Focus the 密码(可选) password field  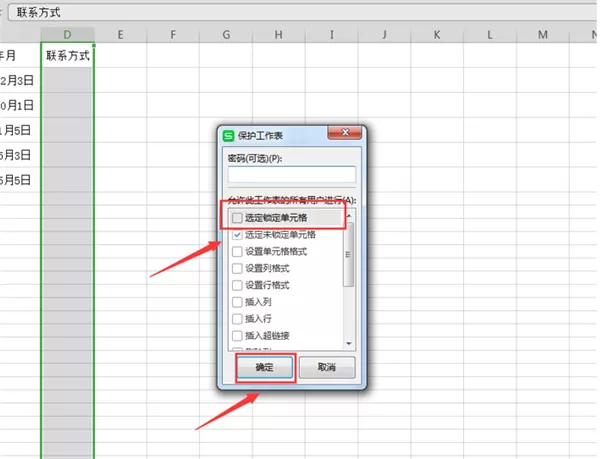pyautogui.click(x=292, y=174)
